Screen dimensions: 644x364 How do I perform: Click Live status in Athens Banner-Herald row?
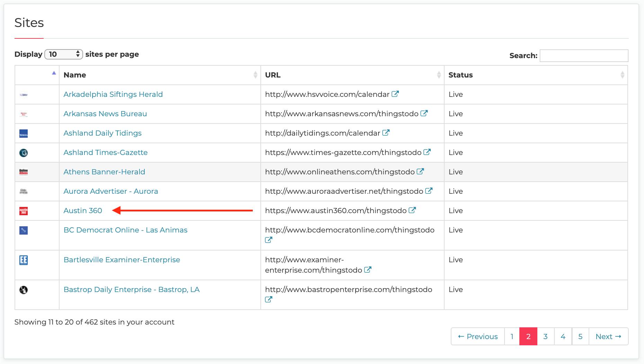pos(456,172)
